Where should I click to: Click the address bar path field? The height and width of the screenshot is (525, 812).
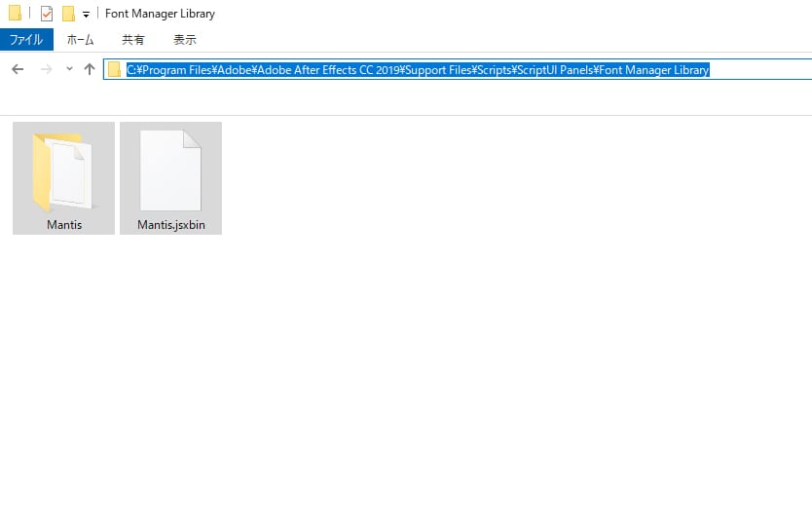[458, 69]
